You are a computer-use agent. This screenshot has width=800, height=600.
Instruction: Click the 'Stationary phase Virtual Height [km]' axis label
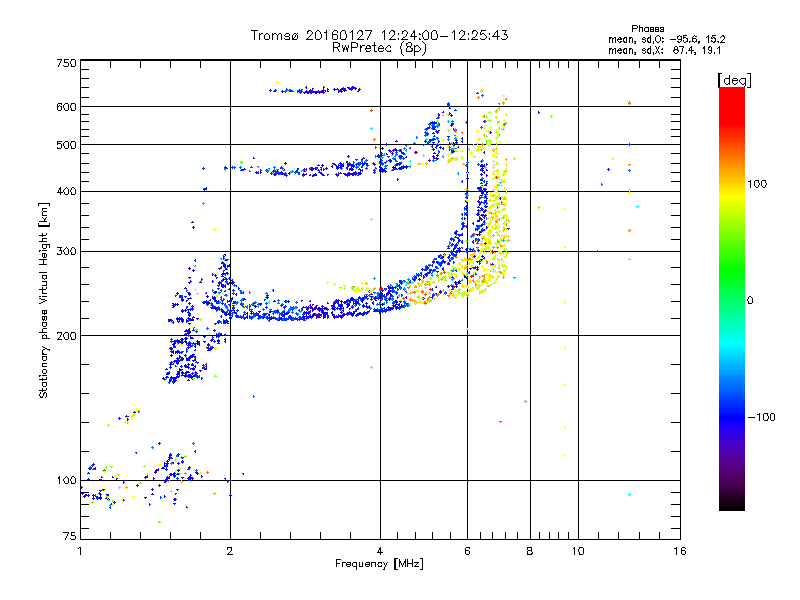[x=44, y=301]
